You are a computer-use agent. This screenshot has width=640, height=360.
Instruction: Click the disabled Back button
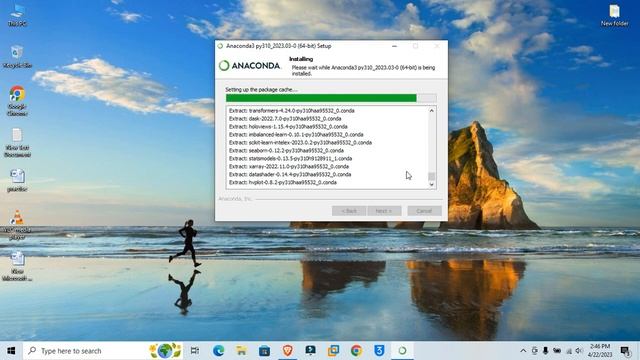(x=349, y=211)
